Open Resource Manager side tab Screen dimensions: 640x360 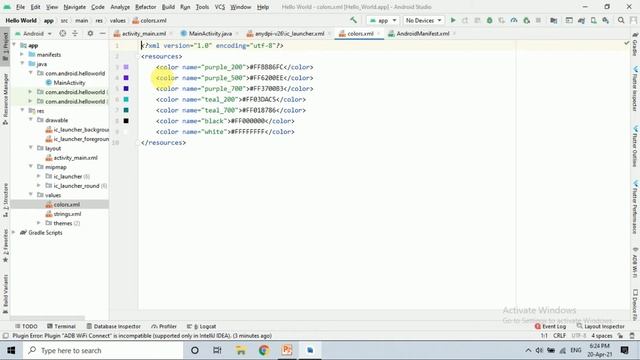pyautogui.click(x=5, y=99)
